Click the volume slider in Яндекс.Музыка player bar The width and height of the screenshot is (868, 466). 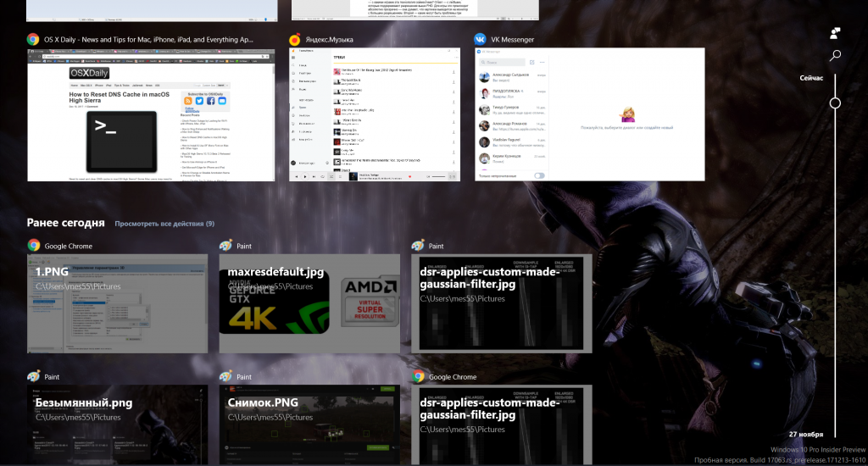point(438,176)
